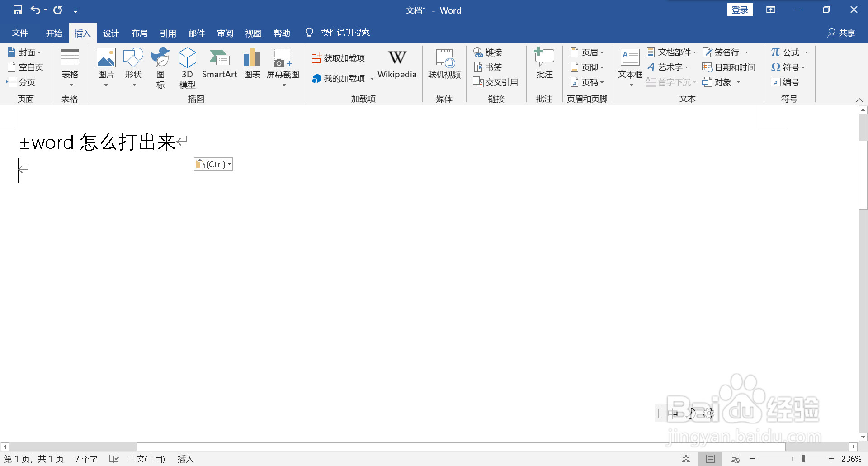Open the Shapes (形状) gallery

[x=133, y=68]
